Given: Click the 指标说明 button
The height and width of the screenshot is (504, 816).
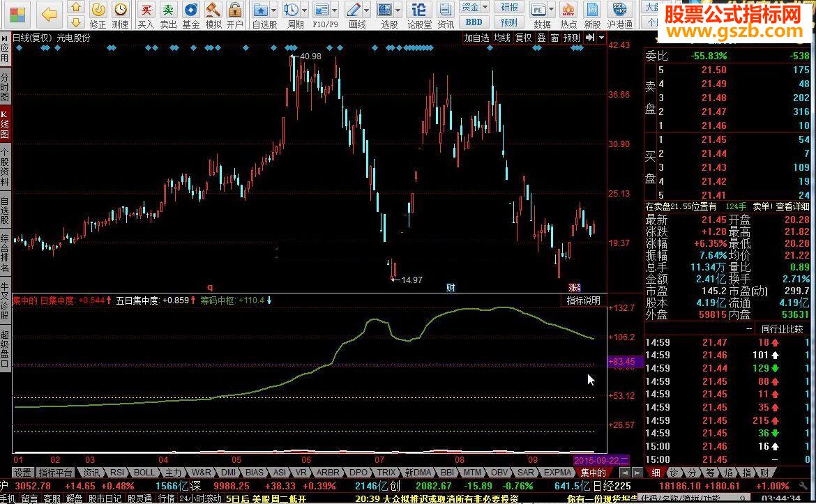Looking at the screenshot, I should pyautogui.click(x=583, y=300).
